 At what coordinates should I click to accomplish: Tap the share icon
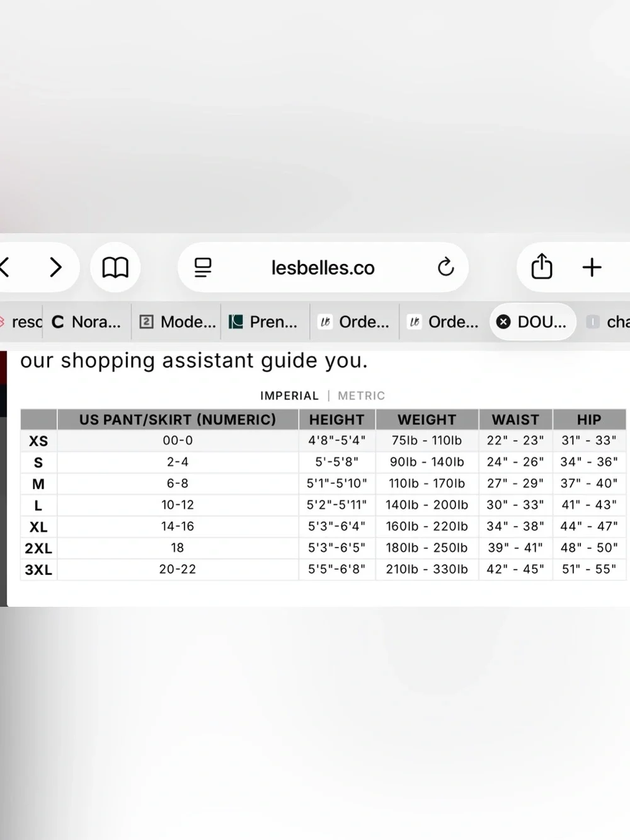click(x=542, y=267)
